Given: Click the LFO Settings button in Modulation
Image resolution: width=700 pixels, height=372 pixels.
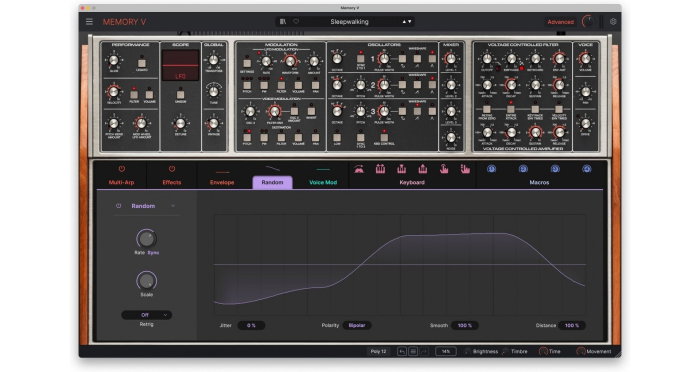Looking at the screenshot, I should 247,63.
